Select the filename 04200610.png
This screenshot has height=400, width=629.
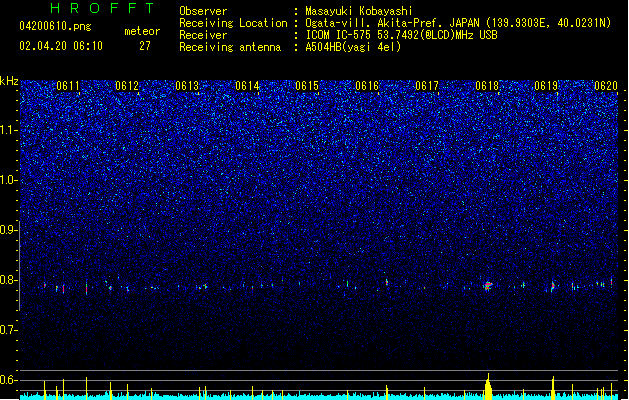click(55, 26)
